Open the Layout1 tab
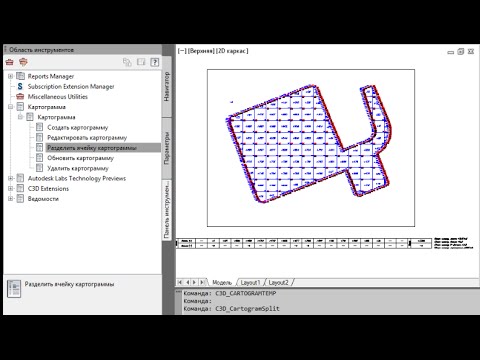 click(250, 283)
